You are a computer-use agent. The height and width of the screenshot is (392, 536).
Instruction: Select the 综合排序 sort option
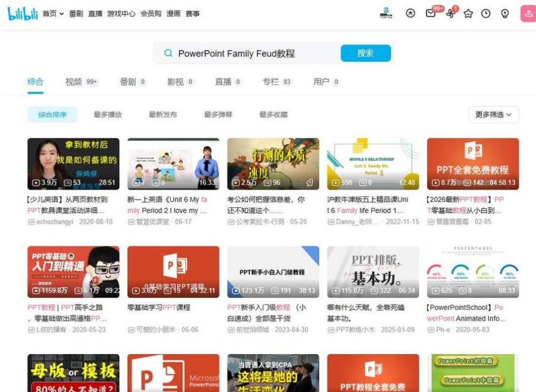tap(52, 114)
